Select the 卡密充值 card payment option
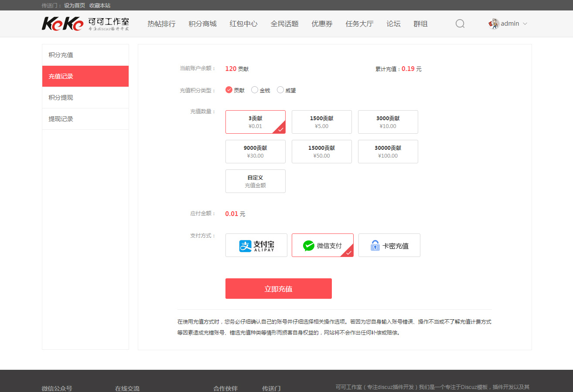This screenshot has height=392, width=573. [x=389, y=245]
